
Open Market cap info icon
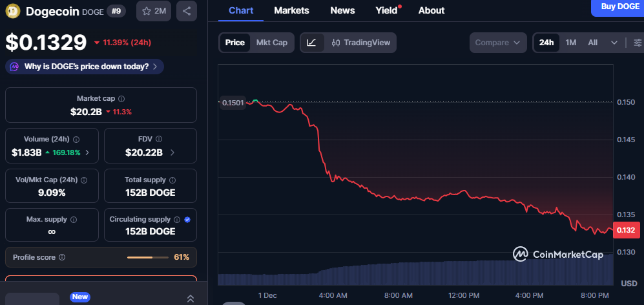(121, 99)
